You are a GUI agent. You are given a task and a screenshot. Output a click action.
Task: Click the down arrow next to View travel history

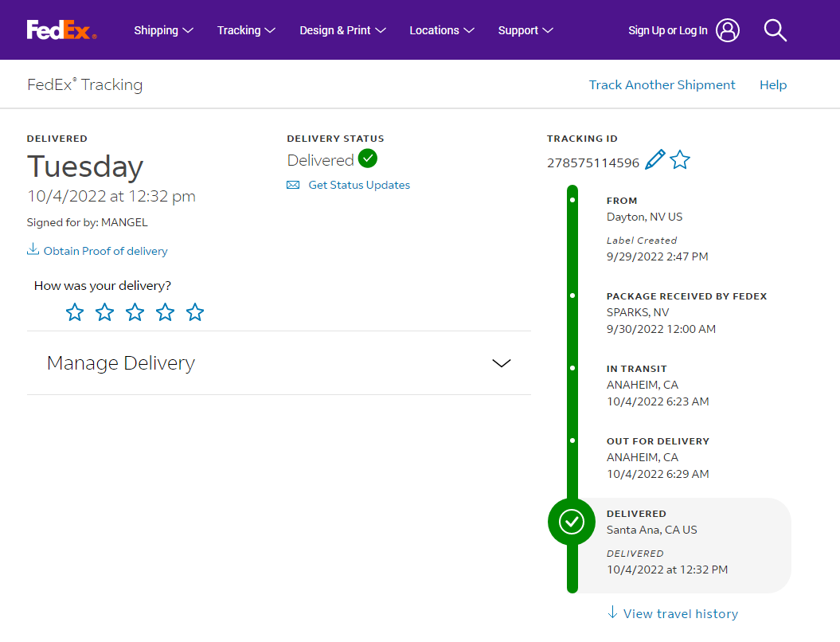(x=612, y=612)
